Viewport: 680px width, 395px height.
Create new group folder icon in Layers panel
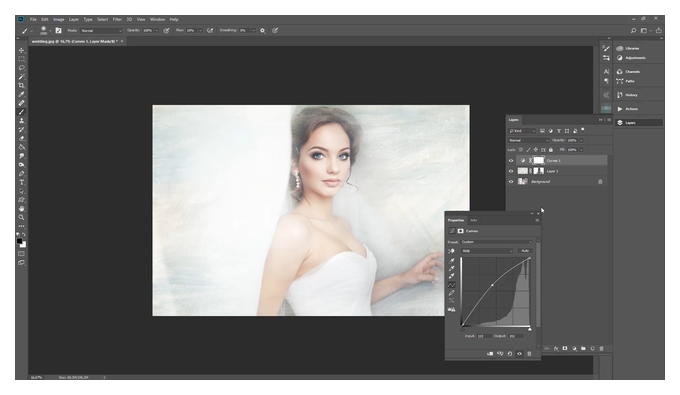[x=583, y=348]
